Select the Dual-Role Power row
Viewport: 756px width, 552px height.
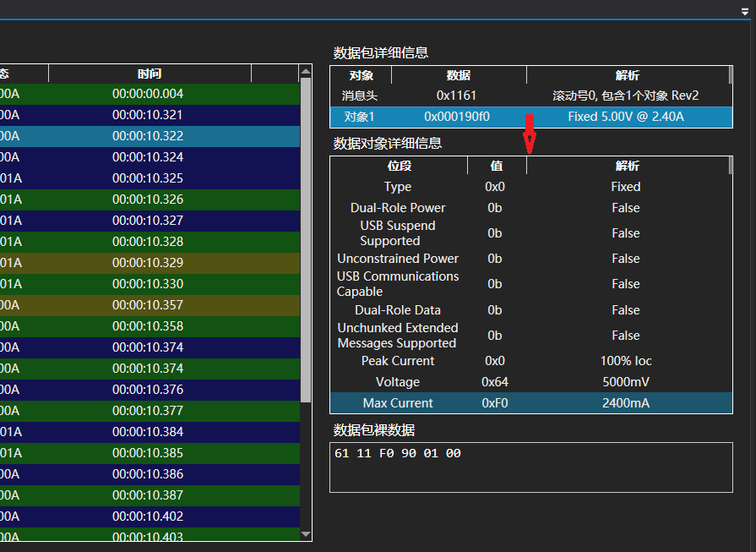(x=531, y=208)
